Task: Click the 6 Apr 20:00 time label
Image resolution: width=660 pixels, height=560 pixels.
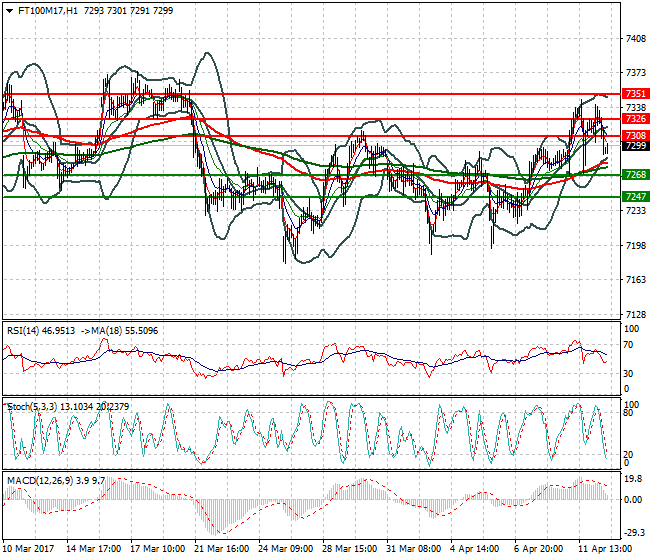Action: coord(539,549)
